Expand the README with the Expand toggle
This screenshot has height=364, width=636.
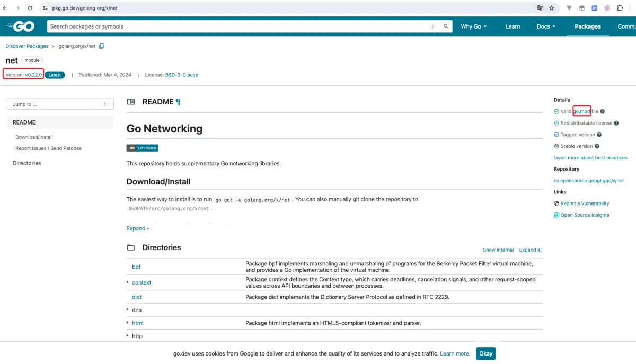point(138,228)
